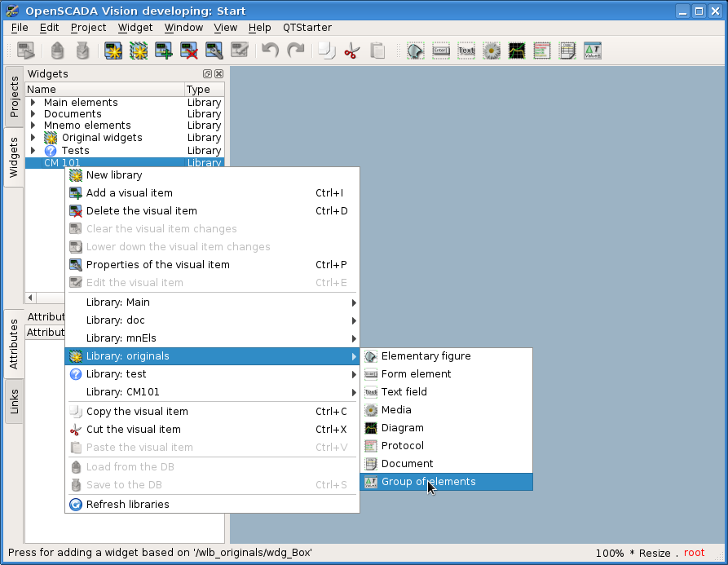
Task: Expand the Documents library node
Action: pos(33,114)
